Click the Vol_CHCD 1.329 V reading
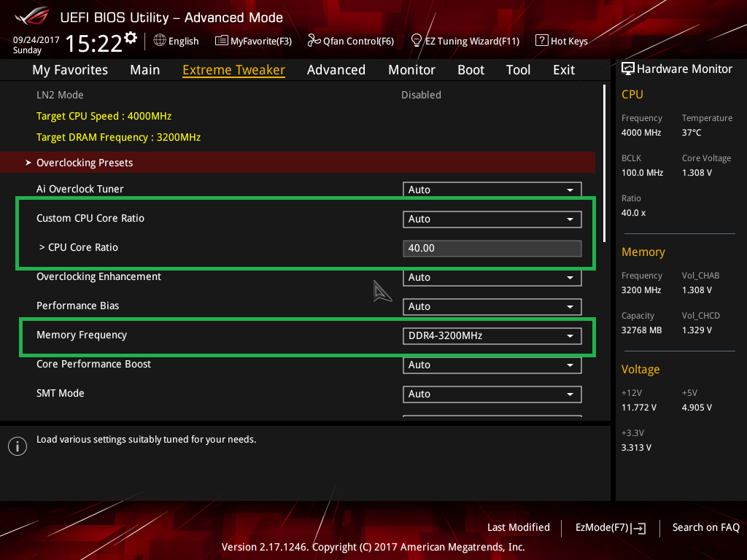This screenshot has height=560, width=747. coord(697,330)
